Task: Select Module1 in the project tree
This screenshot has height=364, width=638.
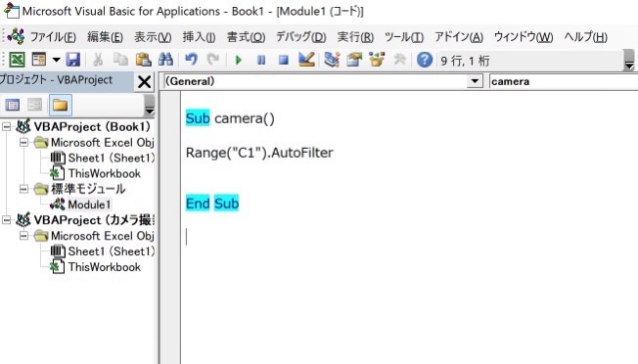Action: pyautogui.click(x=89, y=205)
